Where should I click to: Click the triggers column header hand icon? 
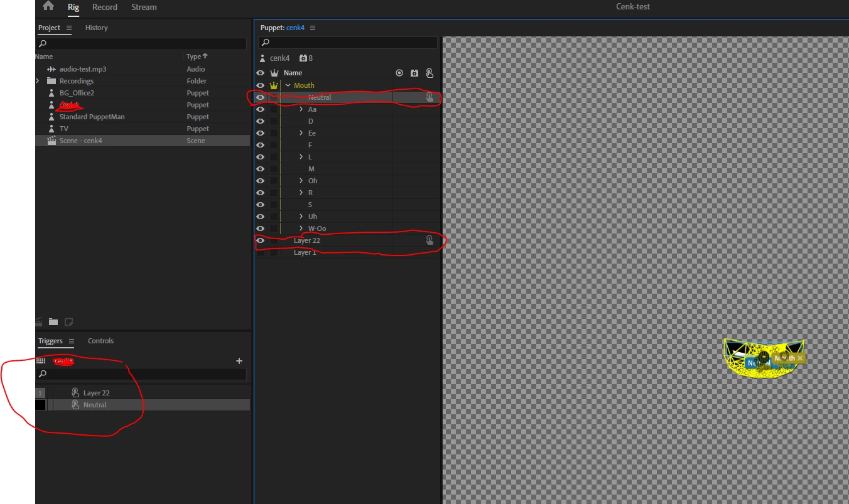430,73
